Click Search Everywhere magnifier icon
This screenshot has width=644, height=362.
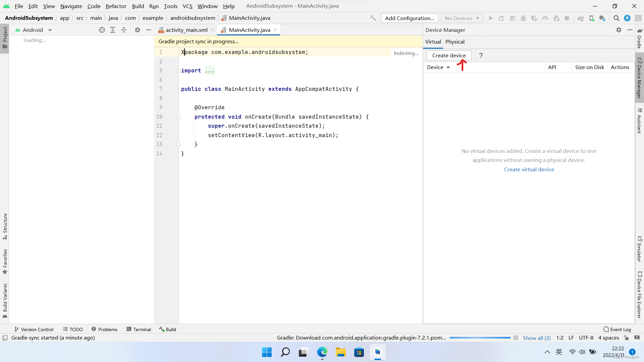[x=616, y=18]
